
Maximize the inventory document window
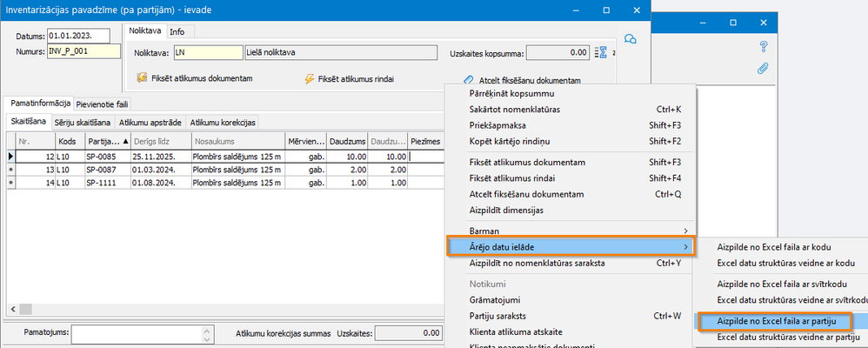click(x=607, y=9)
